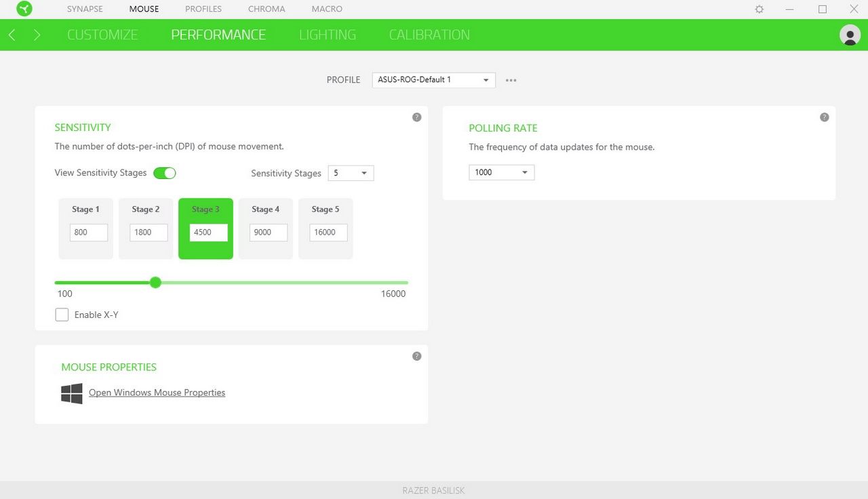Select the Stage 4 card
The width and height of the screenshot is (868, 499).
(266, 228)
